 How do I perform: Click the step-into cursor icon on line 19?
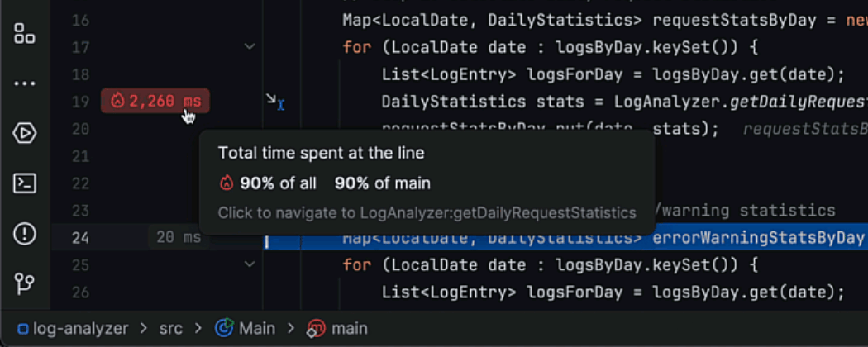click(275, 102)
